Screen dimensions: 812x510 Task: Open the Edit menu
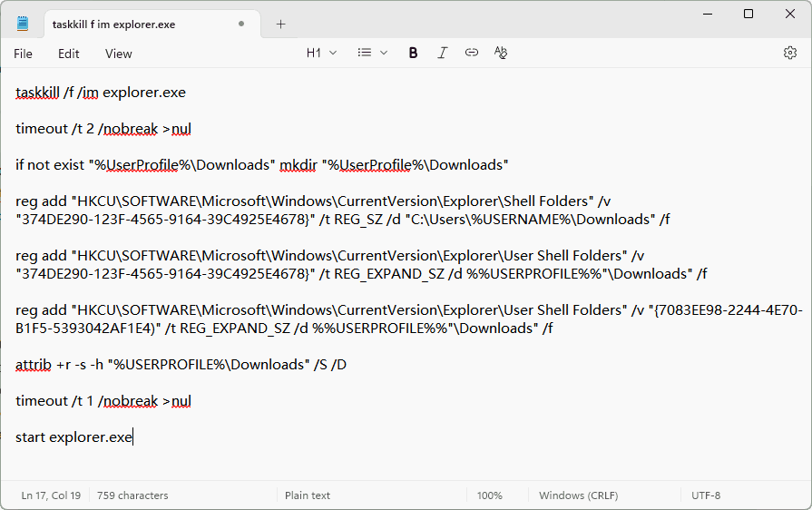coord(69,54)
